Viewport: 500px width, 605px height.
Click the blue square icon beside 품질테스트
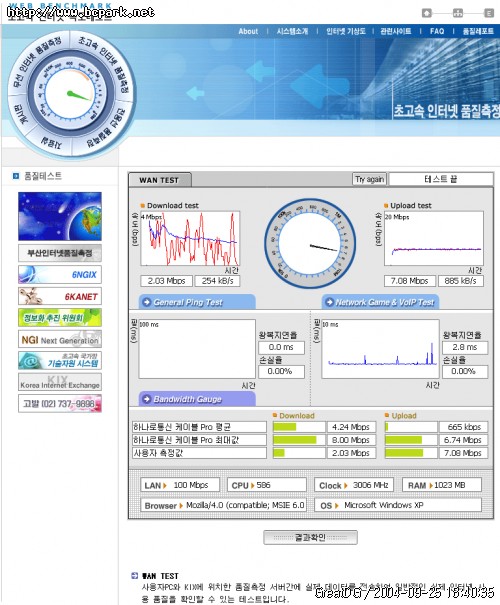[16, 176]
